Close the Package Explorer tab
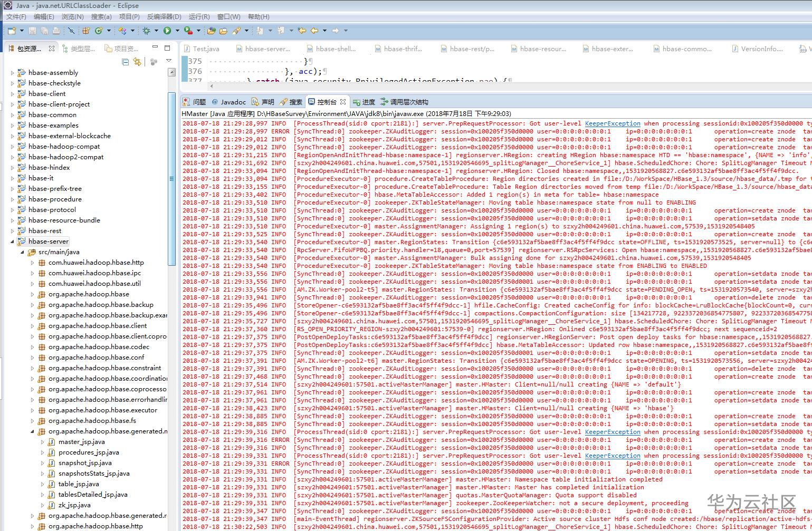Screen dimensions: 812x531 52,49
